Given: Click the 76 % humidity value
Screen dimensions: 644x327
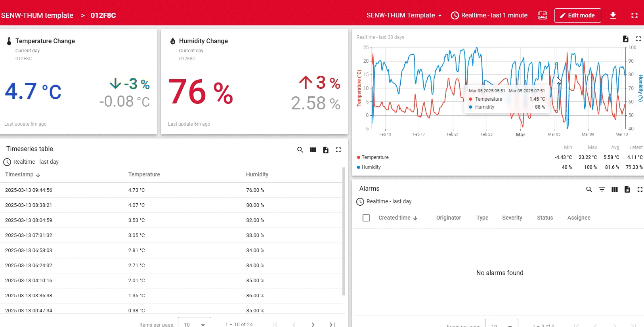Looking at the screenshot, I should (x=201, y=92).
